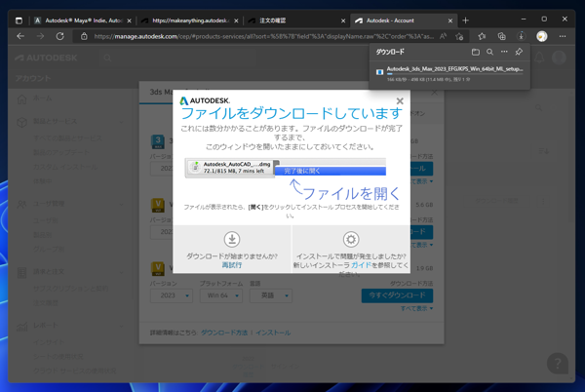585x392 pixels.
Task: Add this page to favorites with star-plus icon
Action: pos(459,36)
